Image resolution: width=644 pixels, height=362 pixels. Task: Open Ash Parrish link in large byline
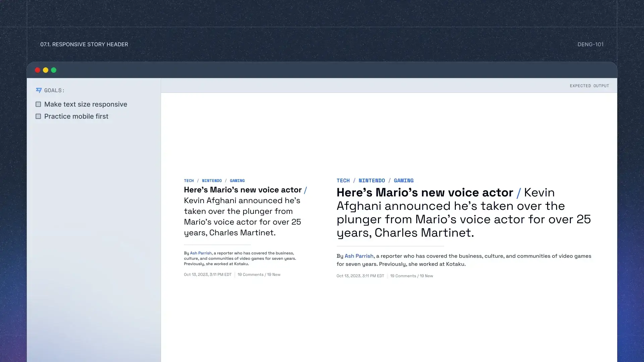click(359, 256)
